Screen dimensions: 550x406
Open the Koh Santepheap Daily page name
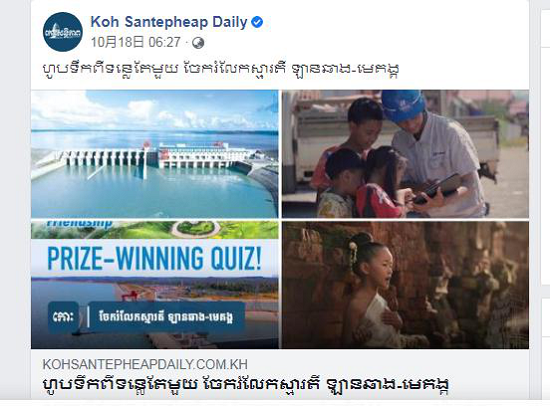169,22
